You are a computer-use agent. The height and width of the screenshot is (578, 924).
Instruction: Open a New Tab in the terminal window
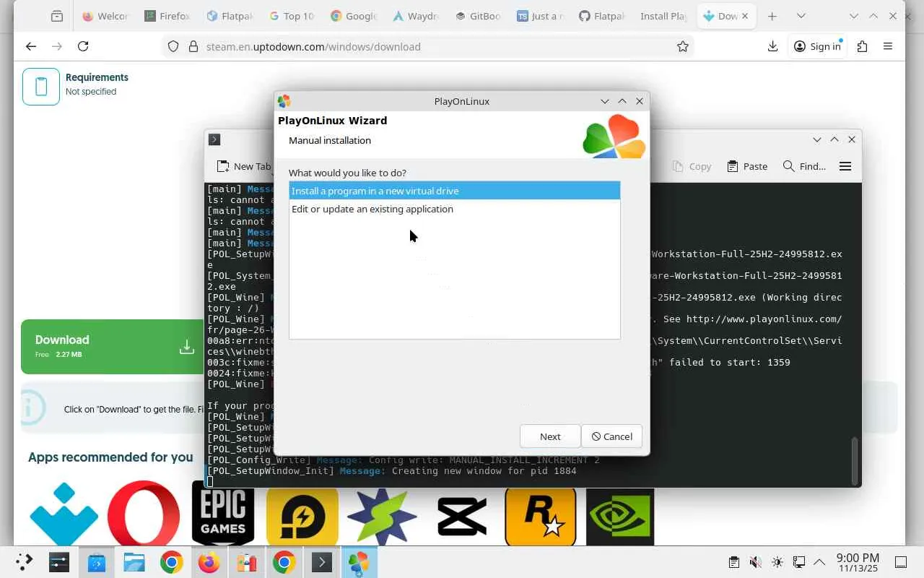(244, 166)
